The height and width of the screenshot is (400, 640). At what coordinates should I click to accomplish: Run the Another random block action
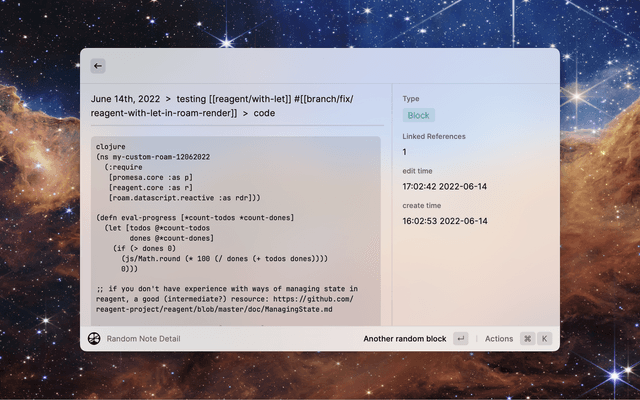[404, 339]
